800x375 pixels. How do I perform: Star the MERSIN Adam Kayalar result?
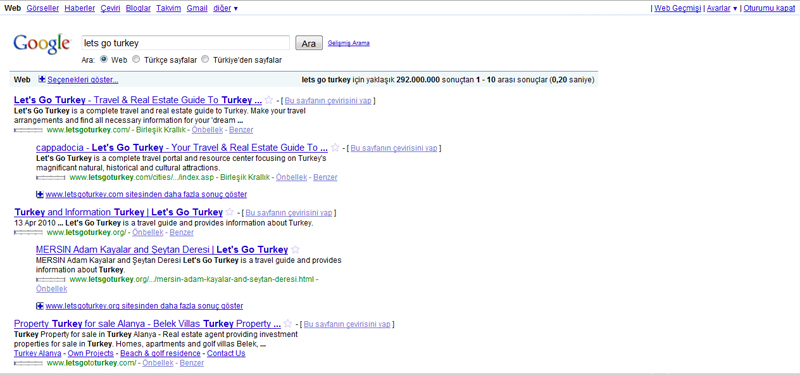tap(295, 249)
